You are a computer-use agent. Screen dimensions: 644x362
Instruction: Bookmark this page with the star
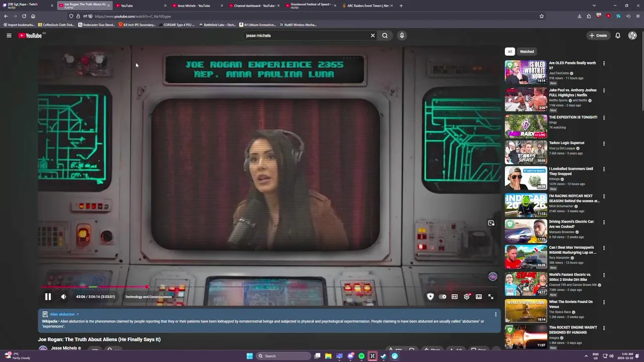tap(541, 16)
